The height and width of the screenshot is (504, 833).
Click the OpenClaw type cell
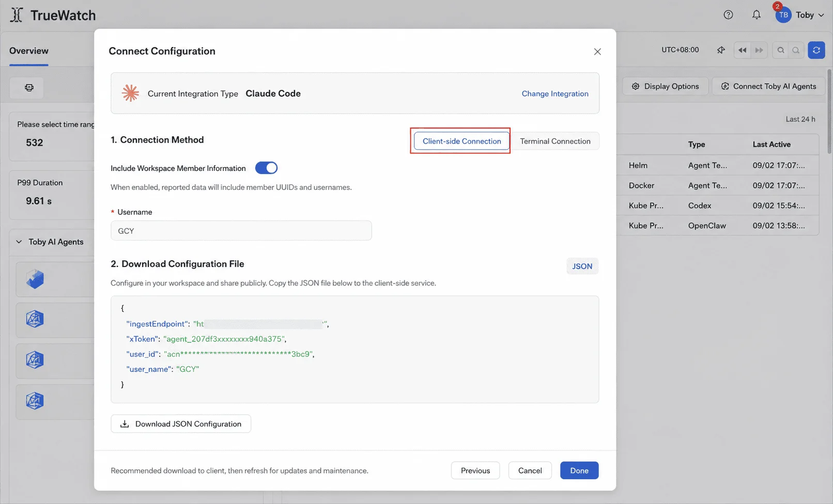pos(707,226)
